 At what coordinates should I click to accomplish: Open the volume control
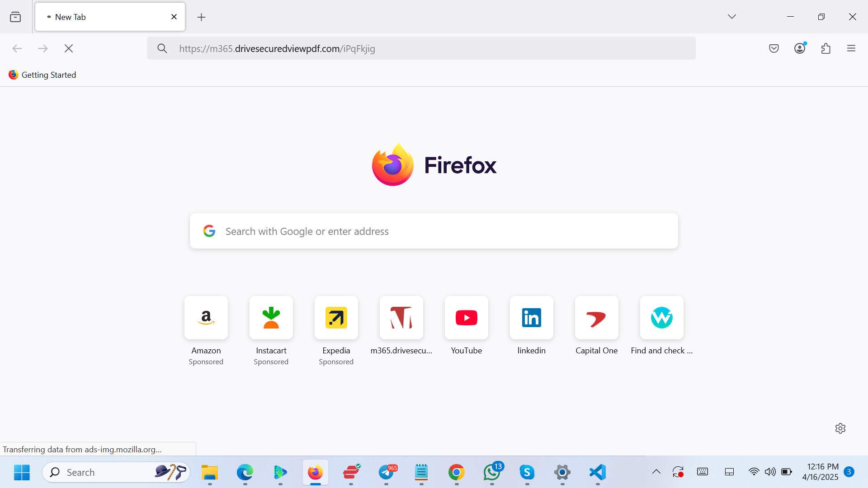(770, 472)
